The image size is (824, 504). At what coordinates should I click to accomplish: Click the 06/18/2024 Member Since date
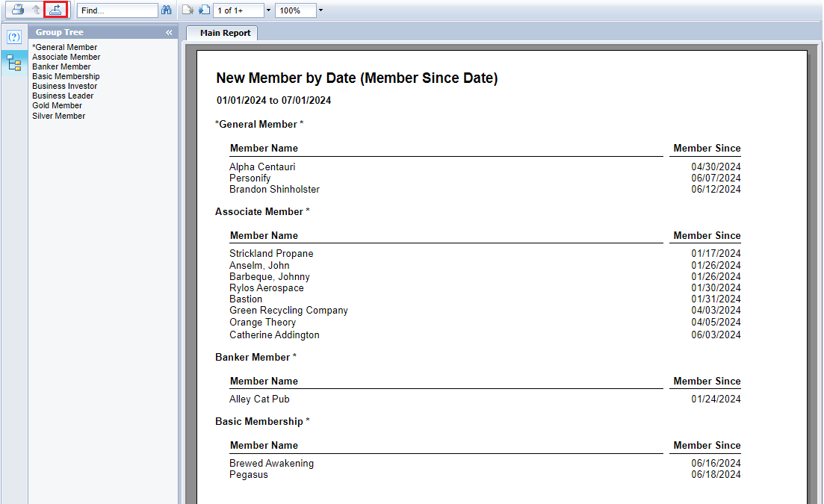716,475
